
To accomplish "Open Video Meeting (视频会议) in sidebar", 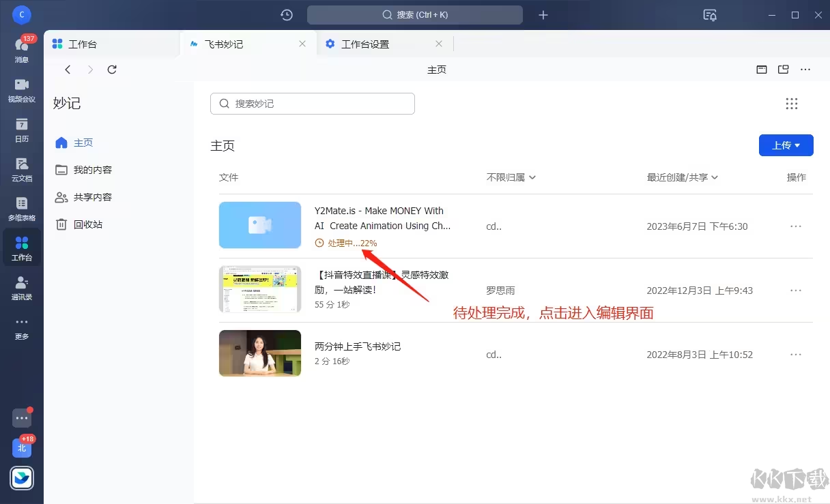I will click(22, 89).
